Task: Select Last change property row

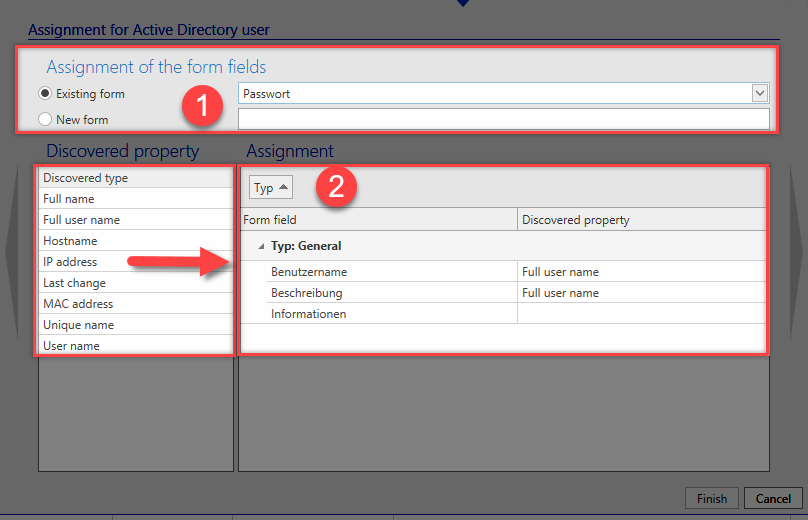Action: click(x=136, y=282)
